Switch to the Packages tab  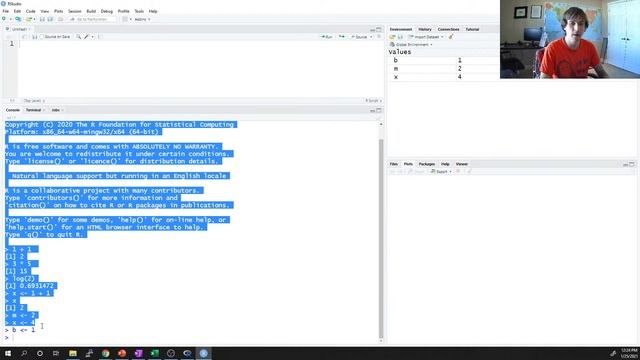[x=427, y=164]
